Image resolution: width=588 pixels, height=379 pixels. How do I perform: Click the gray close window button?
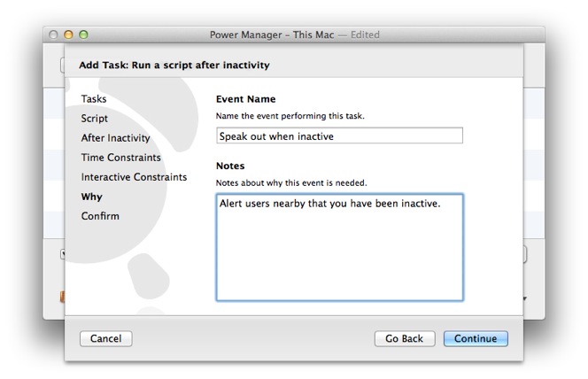(x=53, y=35)
